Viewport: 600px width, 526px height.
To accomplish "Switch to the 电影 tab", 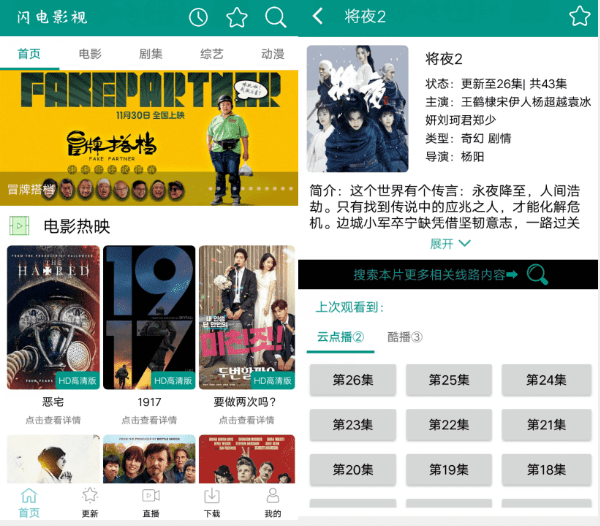I will [90, 54].
